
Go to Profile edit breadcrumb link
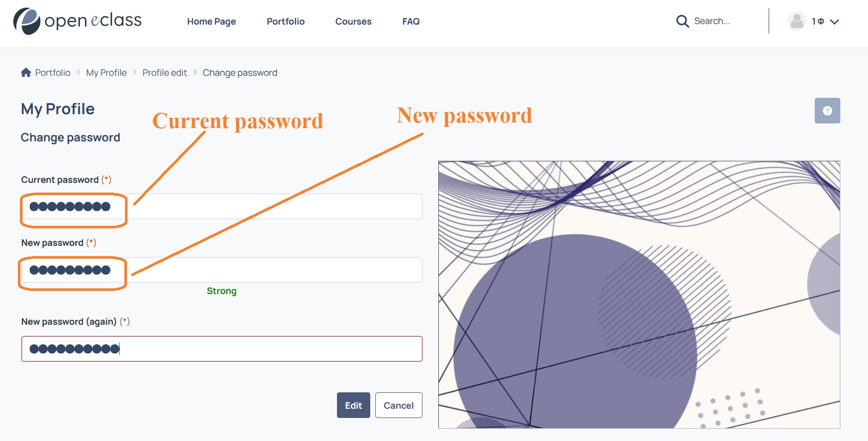point(165,73)
